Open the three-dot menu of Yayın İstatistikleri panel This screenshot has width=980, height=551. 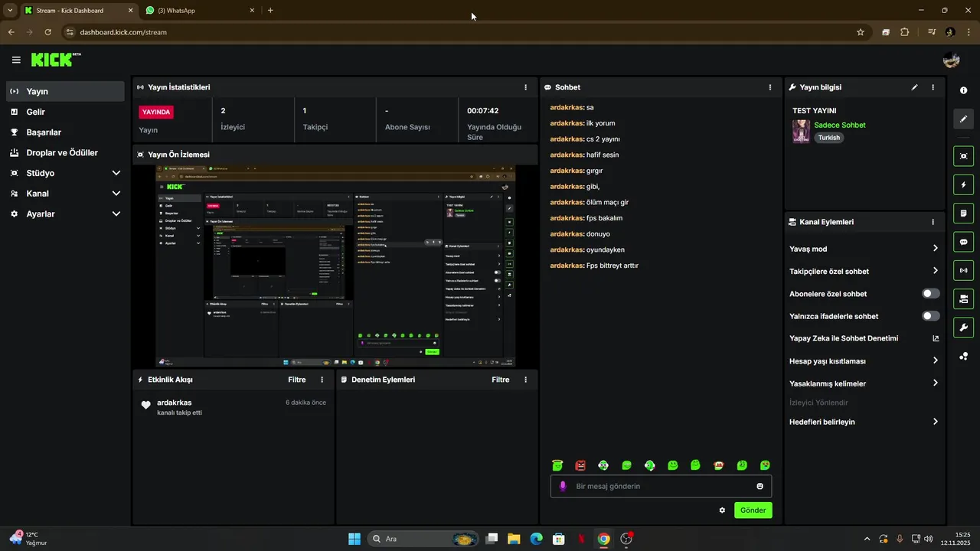(x=525, y=87)
